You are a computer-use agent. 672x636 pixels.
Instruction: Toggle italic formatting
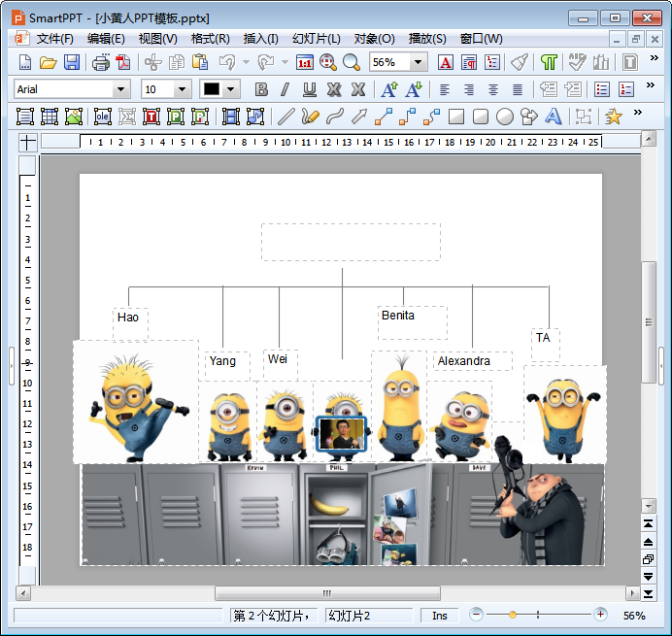coord(285,89)
